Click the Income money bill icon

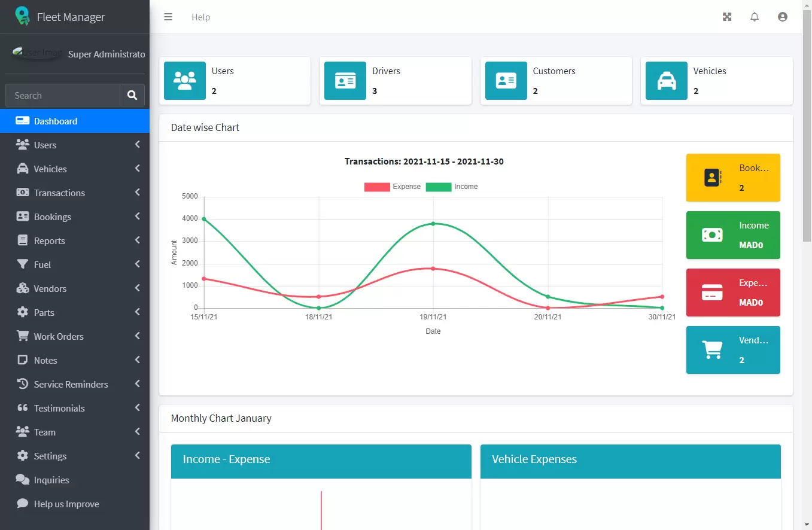pyautogui.click(x=712, y=235)
